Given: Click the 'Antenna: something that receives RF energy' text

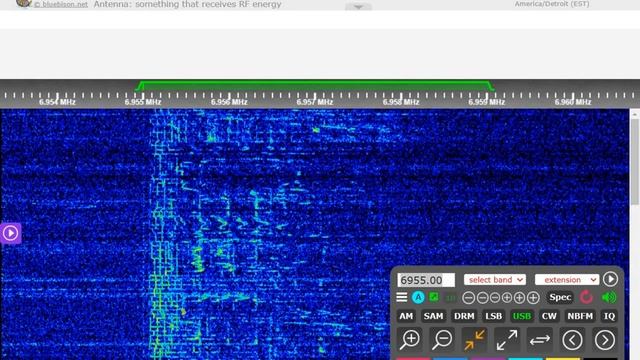Looking at the screenshot, I should (187, 4).
